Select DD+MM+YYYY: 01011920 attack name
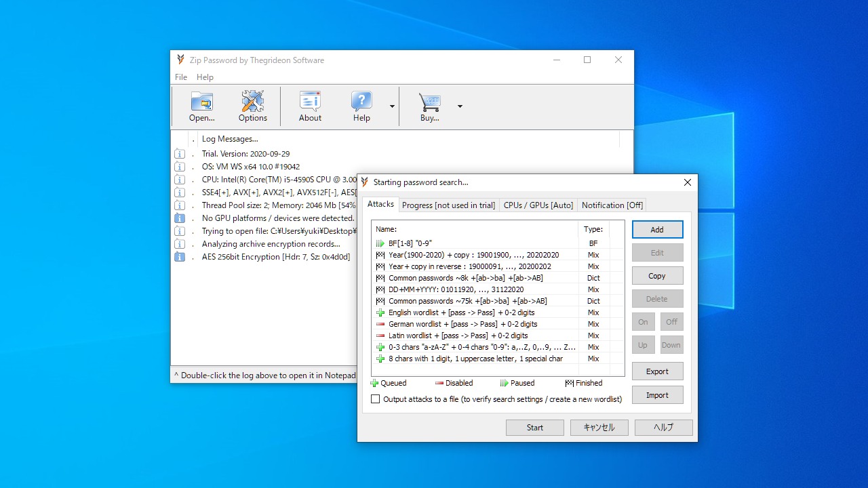The height and width of the screenshot is (488, 868). point(456,289)
